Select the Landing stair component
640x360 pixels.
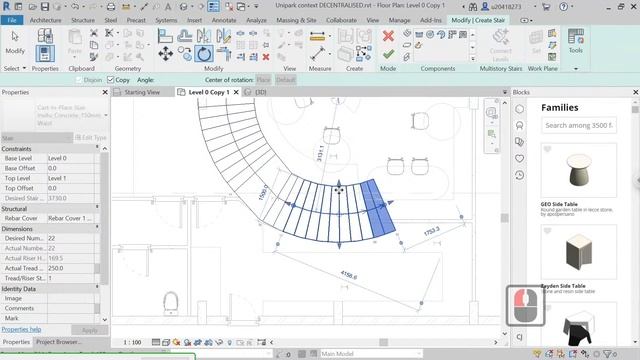point(407,45)
